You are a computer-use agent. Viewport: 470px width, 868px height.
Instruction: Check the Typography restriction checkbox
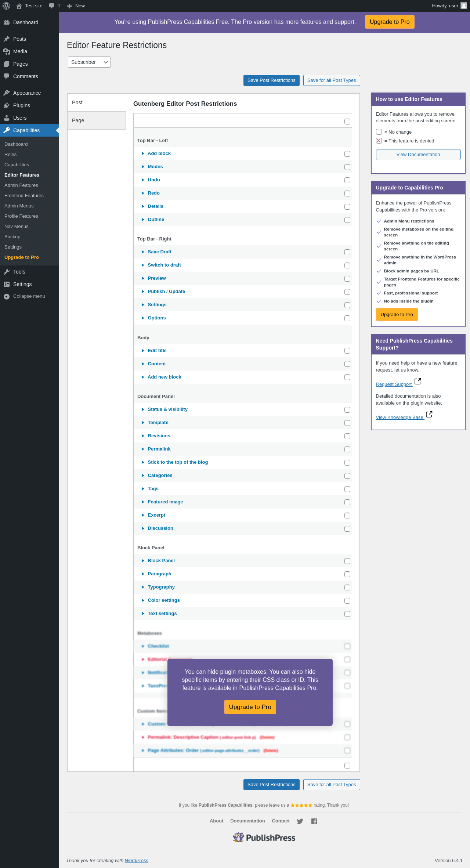[347, 587]
